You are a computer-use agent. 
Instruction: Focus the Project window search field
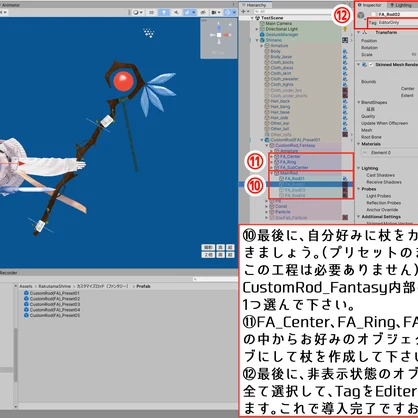[x=215, y=279]
